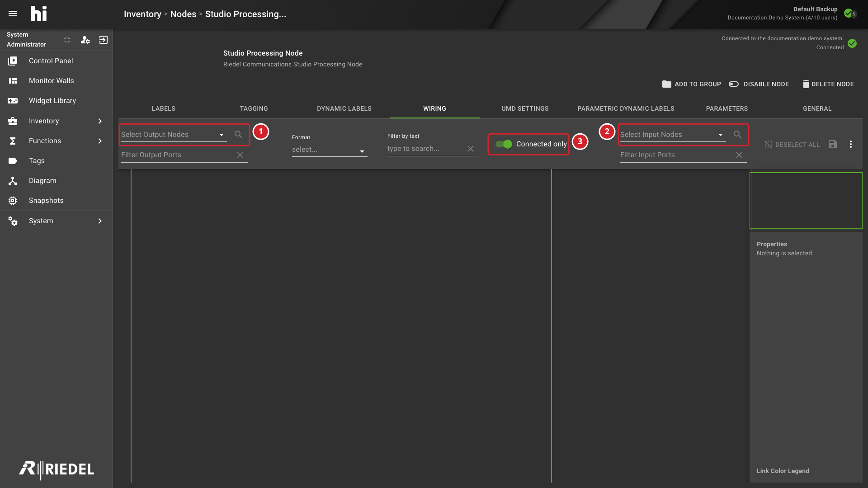Viewport: 868px width, 488px height.
Task: Click the hi logo icon
Action: pyautogui.click(x=39, y=14)
